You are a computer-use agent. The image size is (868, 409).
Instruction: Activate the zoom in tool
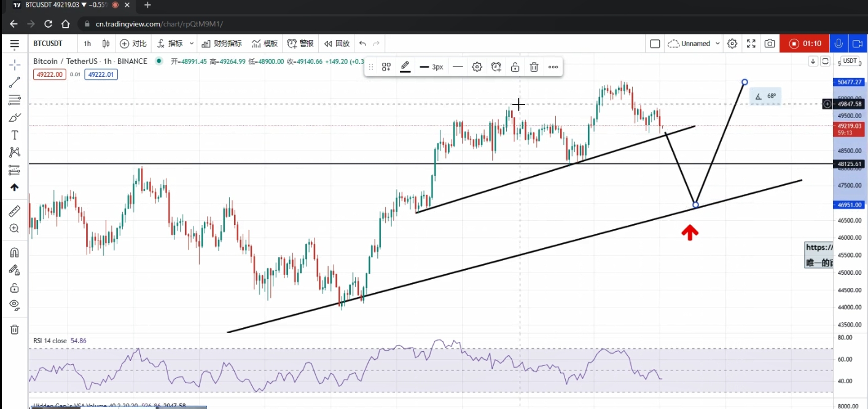pos(14,228)
